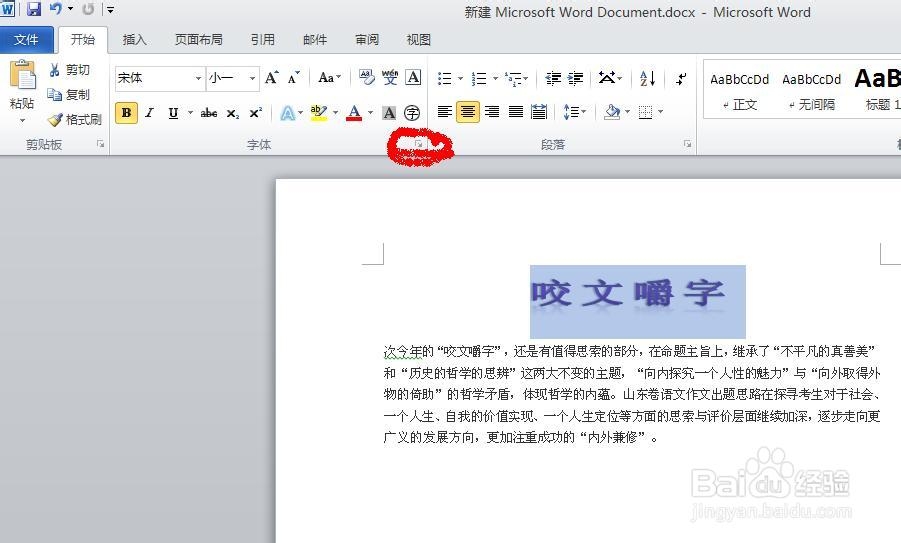Click the Bullets list icon
The width and height of the screenshot is (901, 543).
click(x=444, y=78)
